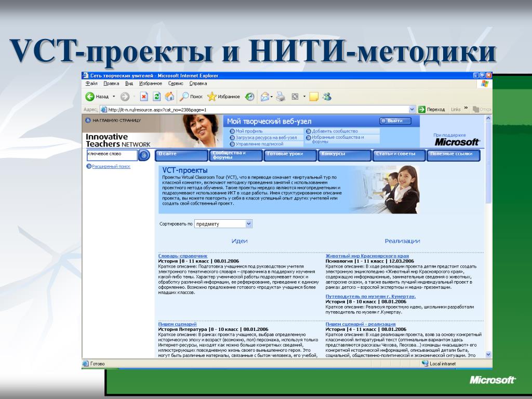The height and width of the screenshot is (399, 532).
Task: Click the Innovative Teachers Network logo
Action: click(x=118, y=140)
